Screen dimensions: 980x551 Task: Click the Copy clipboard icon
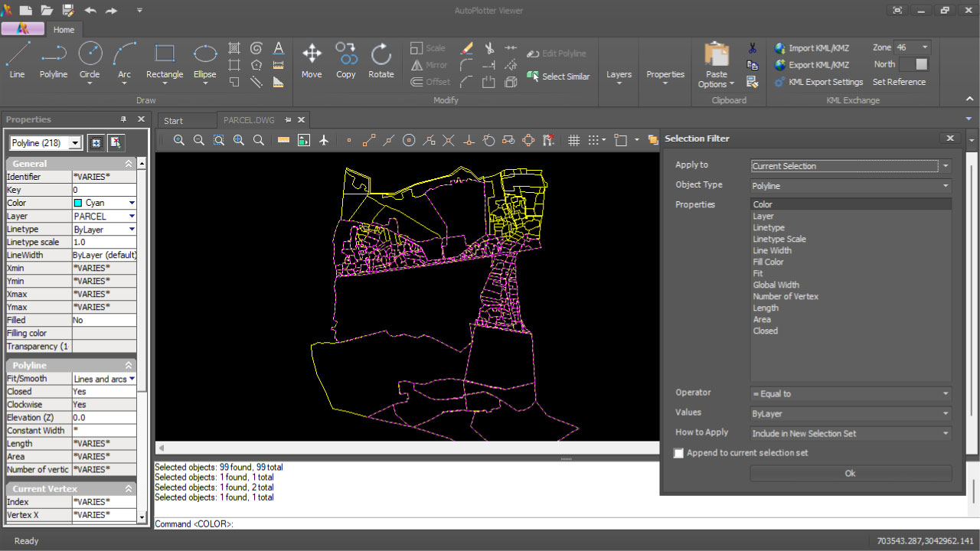[x=753, y=65]
